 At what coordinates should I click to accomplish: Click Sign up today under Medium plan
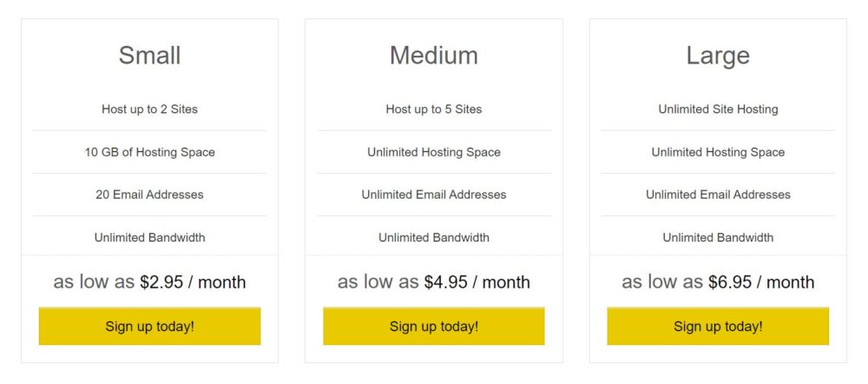pos(433,326)
